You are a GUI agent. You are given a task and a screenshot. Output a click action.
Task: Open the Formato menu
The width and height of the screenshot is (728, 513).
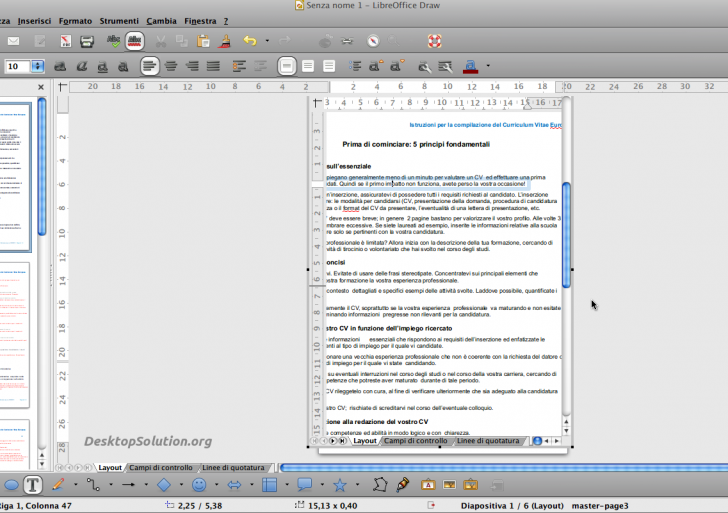[x=75, y=20]
